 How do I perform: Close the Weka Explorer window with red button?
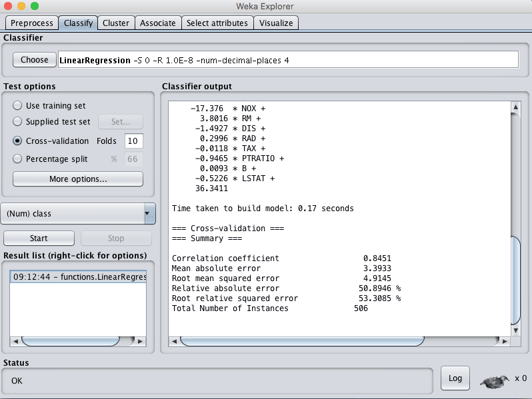pyautogui.click(x=8, y=6)
